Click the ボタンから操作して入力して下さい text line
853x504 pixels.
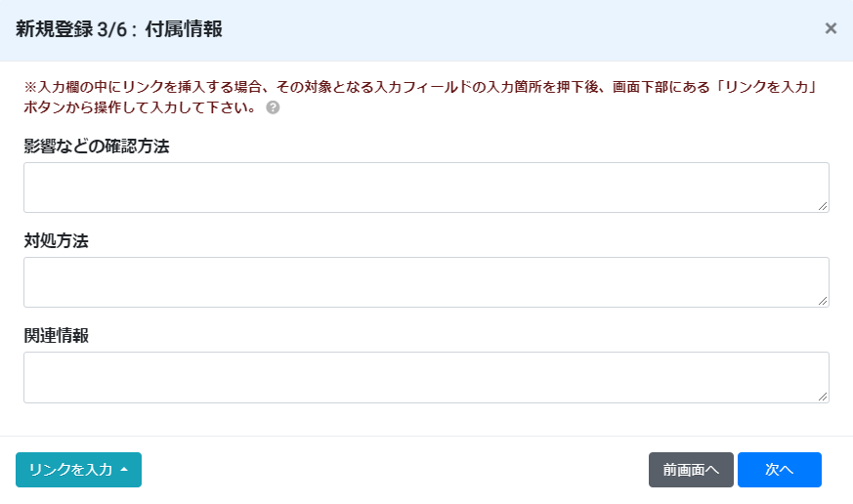[140, 107]
